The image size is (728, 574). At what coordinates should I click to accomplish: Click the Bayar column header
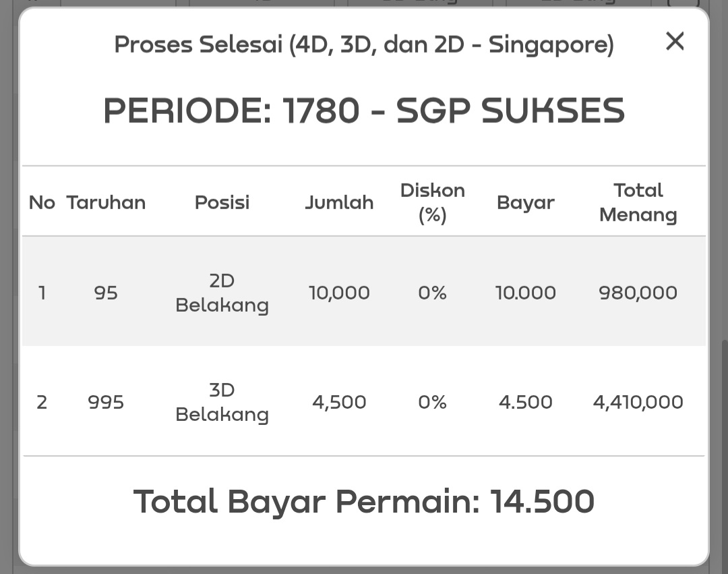(525, 202)
